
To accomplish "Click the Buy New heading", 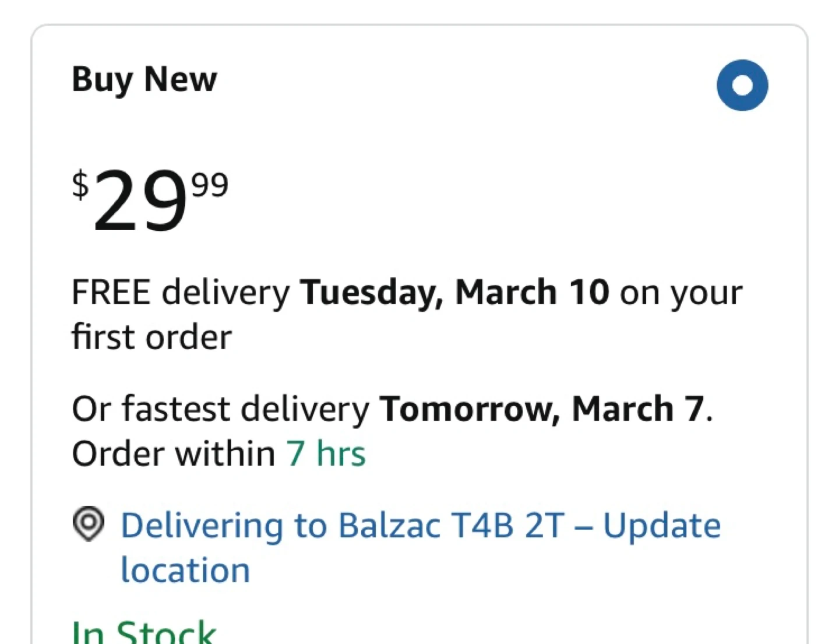I will click(x=144, y=79).
